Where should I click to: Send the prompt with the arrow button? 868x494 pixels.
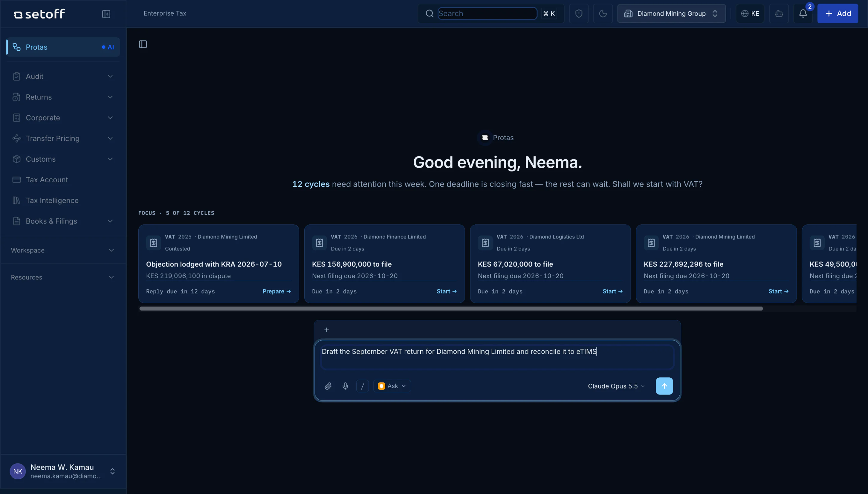tap(664, 386)
